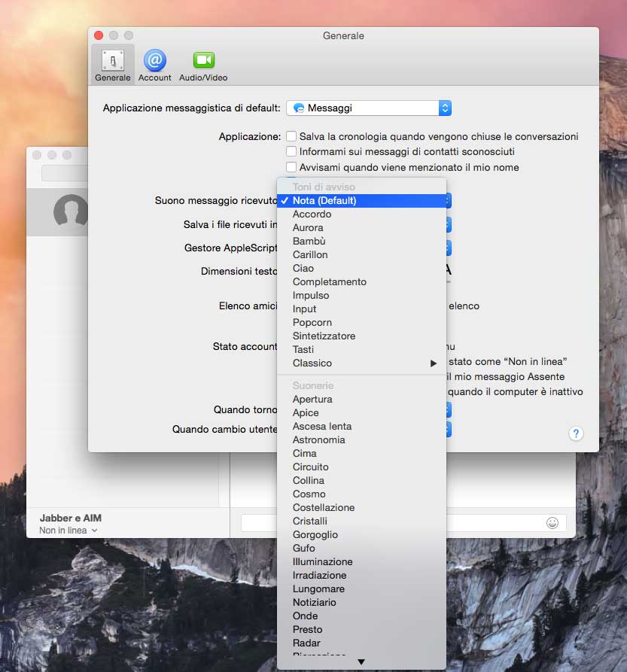The width and height of the screenshot is (627, 672).
Task: Open the Generale preferences tab
Action: click(113, 65)
